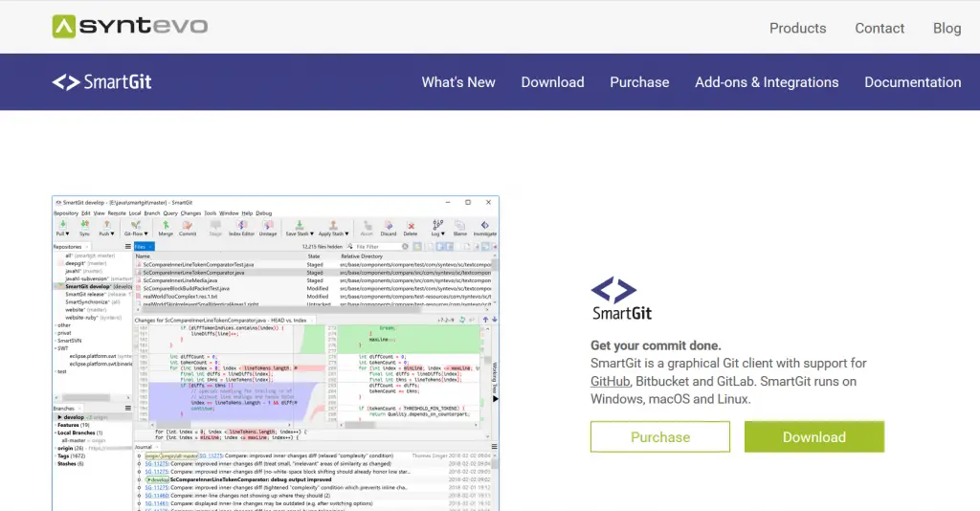Open Purchase in the purple navigation bar
980x511 pixels.
(639, 82)
